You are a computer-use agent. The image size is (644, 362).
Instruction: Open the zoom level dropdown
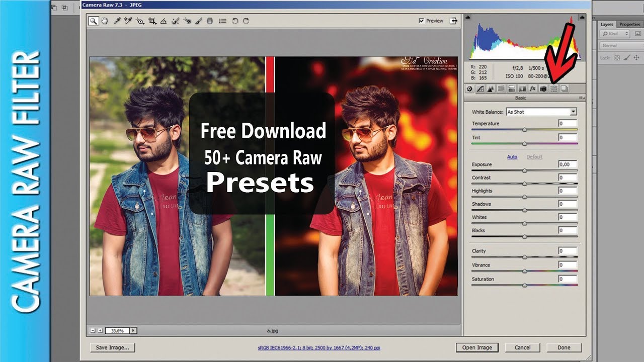click(134, 330)
